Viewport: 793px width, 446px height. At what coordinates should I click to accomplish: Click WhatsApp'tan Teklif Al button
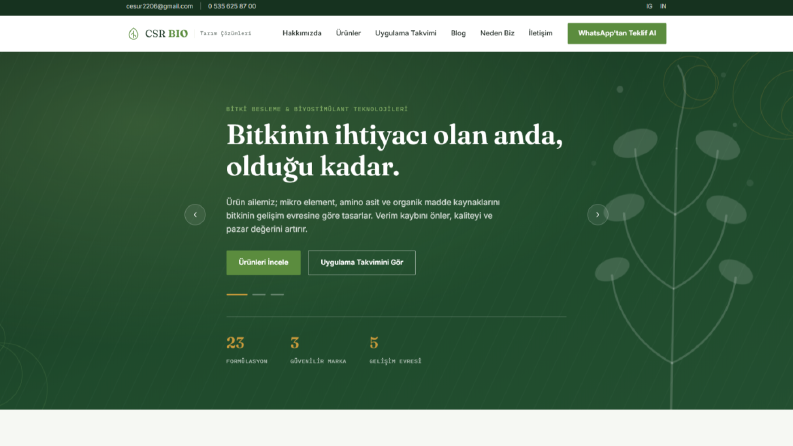(x=616, y=33)
